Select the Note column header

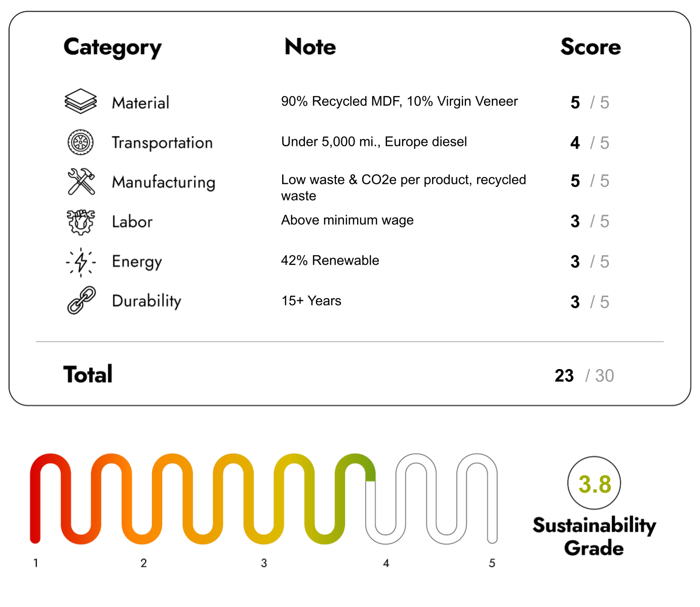pyautogui.click(x=310, y=47)
